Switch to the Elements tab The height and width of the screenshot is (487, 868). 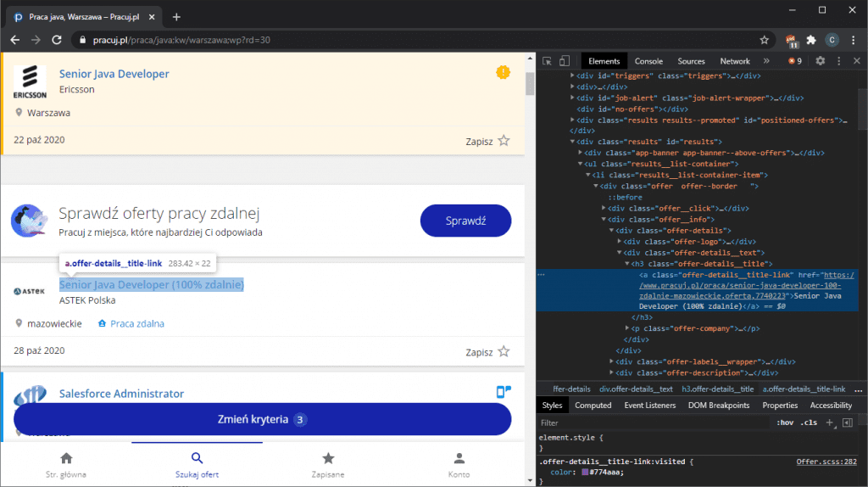pos(604,61)
